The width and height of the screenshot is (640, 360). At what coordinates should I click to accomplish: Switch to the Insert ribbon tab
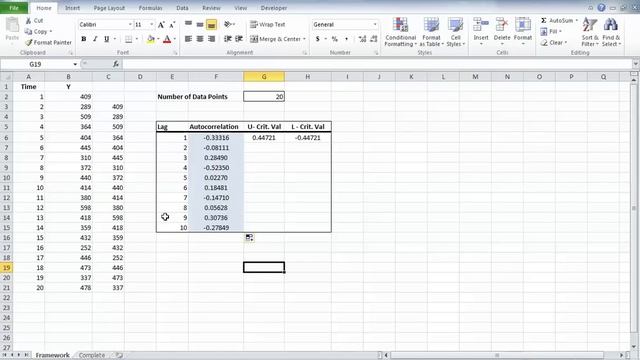72,8
